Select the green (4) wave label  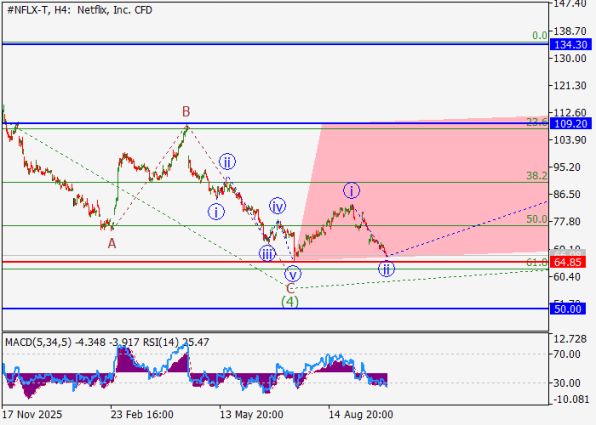click(x=290, y=302)
